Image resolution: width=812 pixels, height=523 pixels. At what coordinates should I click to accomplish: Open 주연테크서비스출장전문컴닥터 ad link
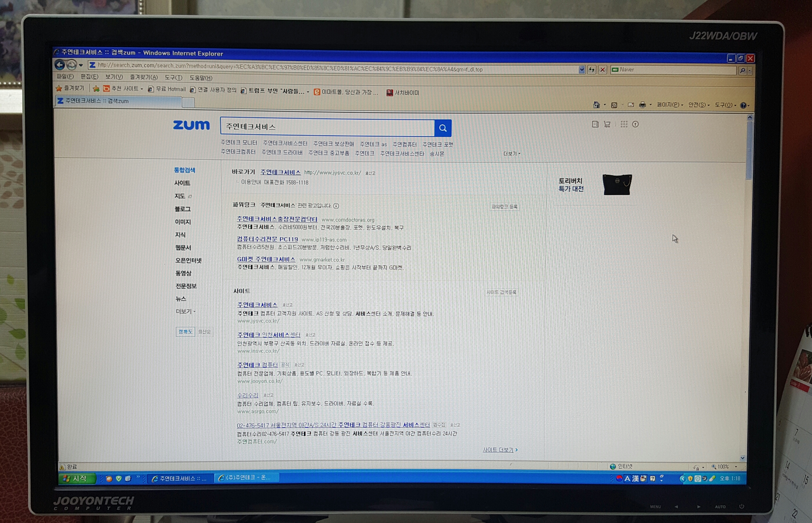277,219
